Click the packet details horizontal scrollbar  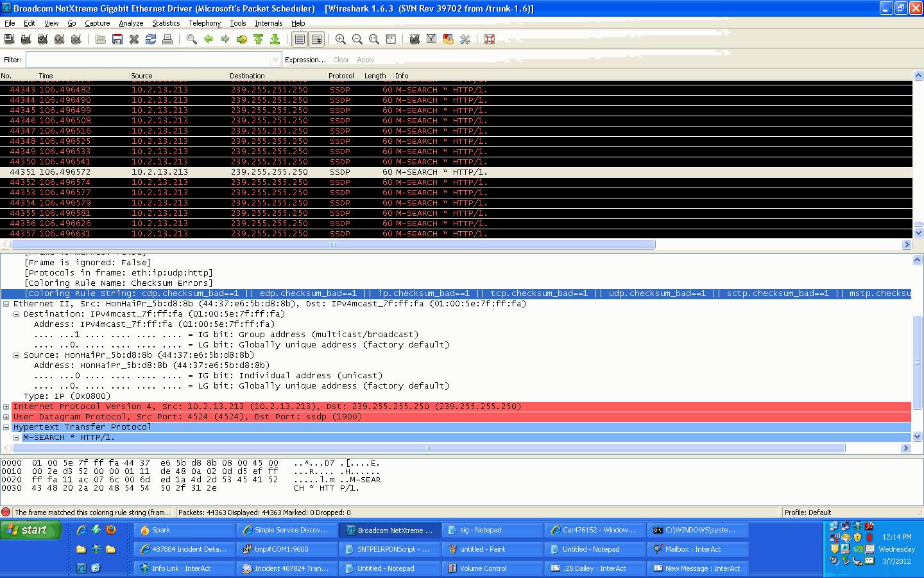click(x=428, y=448)
